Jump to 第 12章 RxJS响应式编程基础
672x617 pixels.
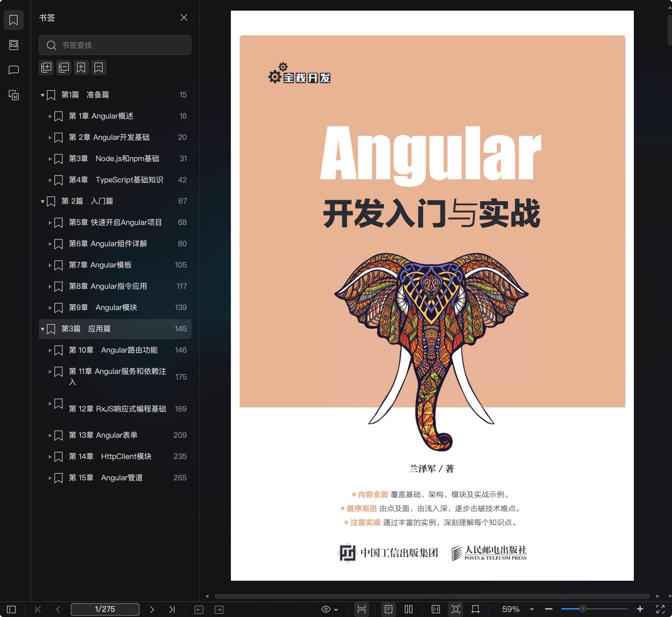click(118, 409)
